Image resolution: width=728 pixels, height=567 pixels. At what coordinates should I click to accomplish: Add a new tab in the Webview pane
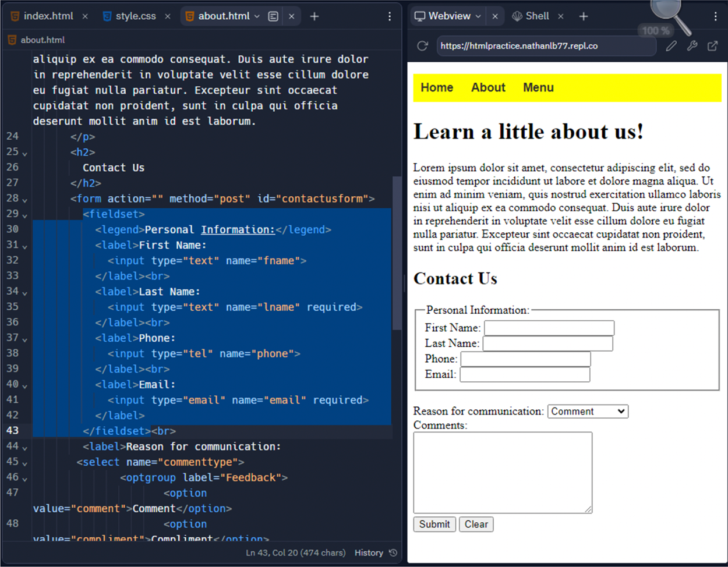click(584, 16)
